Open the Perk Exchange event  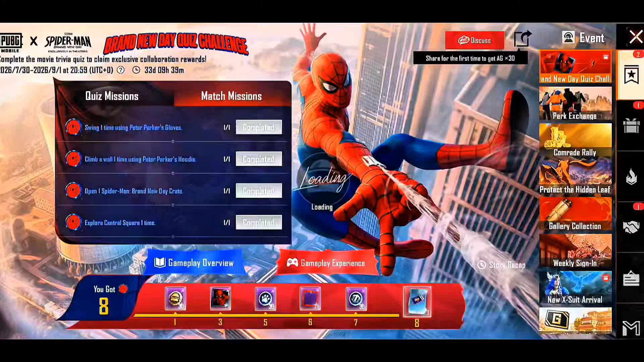[576, 104]
